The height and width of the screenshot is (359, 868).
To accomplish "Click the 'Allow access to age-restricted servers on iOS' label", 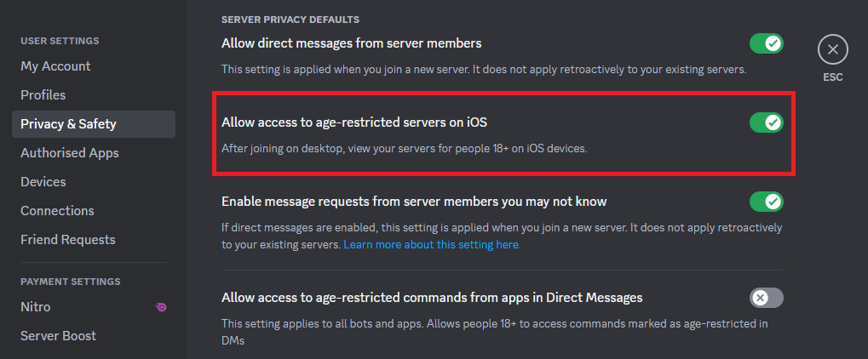I will coord(354,123).
